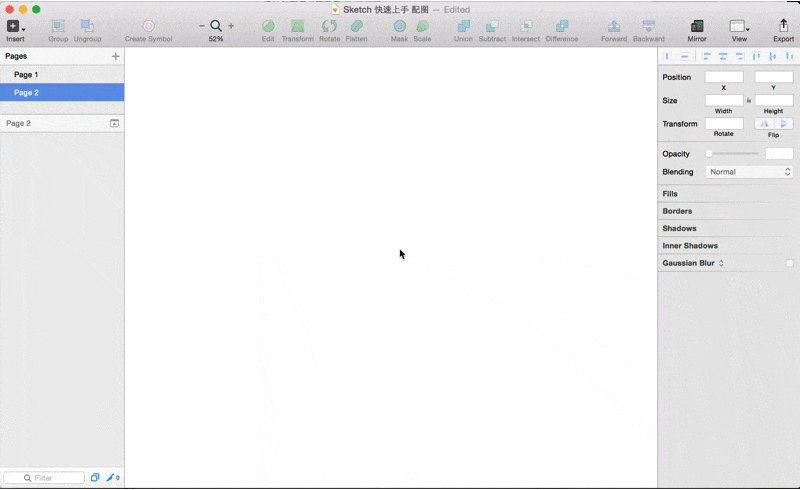Click the Mask icon

(399, 26)
